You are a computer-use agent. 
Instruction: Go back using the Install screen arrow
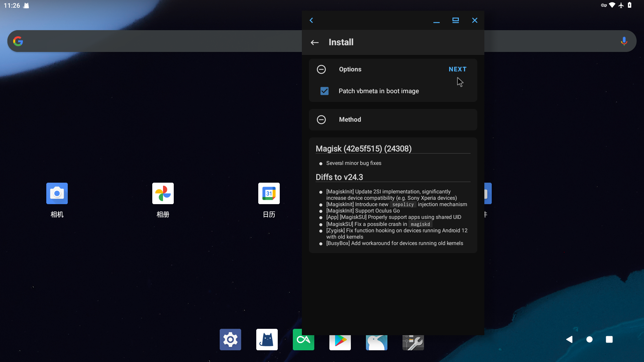315,42
